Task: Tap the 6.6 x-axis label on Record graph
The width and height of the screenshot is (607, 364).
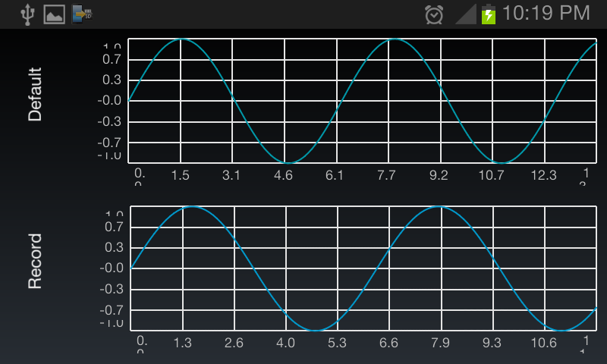Action: (x=388, y=343)
